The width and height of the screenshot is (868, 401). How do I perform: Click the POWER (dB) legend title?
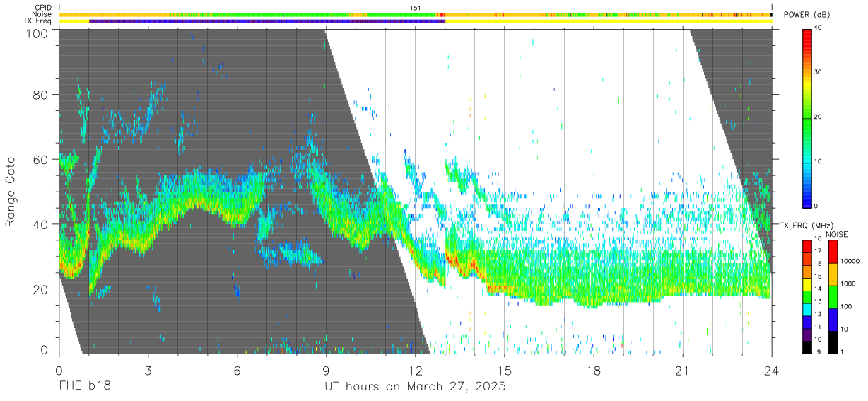(807, 15)
